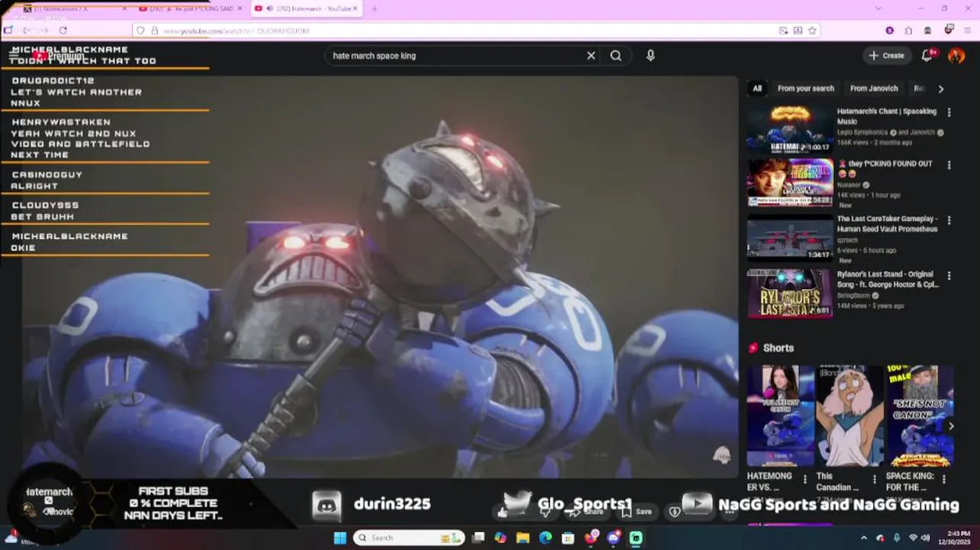
Task: Bookmark this page with the star
Action: tap(812, 31)
